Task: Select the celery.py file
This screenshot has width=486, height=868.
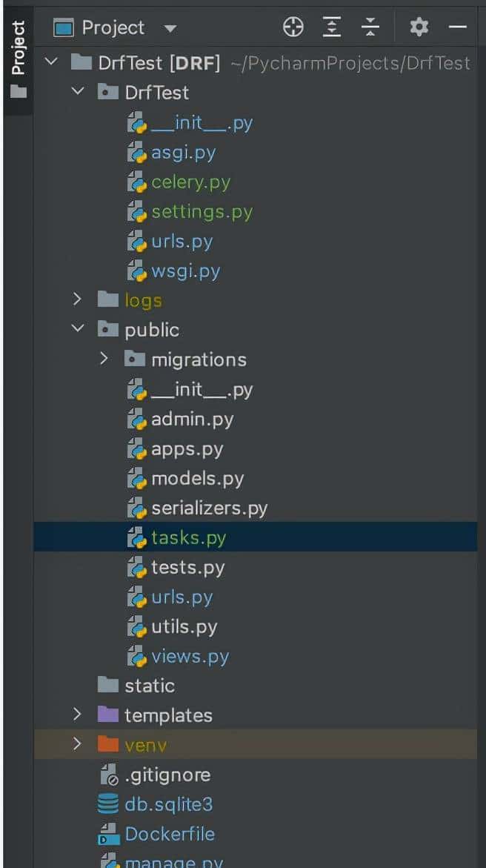Action: pos(190,182)
